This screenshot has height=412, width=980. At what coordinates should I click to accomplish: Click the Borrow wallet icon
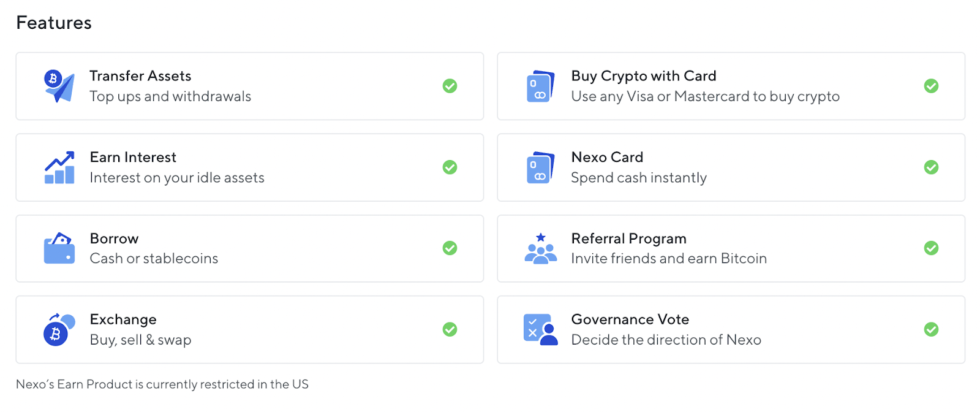59,248
